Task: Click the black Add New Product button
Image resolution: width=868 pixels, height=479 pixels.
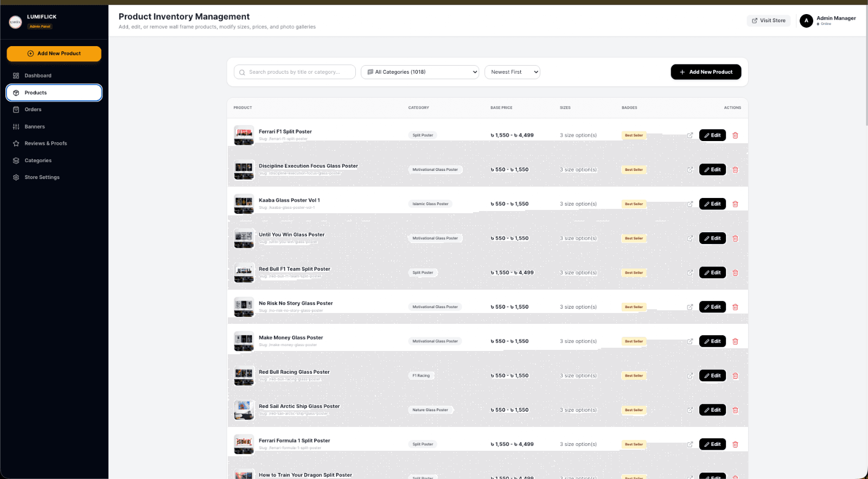Action: click(x=706, y=72)
